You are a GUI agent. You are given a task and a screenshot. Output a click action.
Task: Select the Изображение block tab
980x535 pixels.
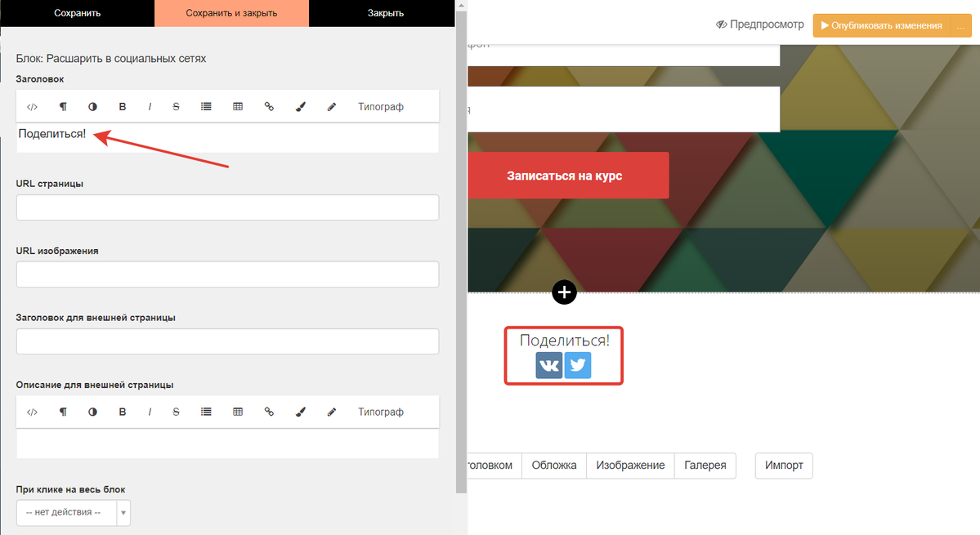pos(631,466)
